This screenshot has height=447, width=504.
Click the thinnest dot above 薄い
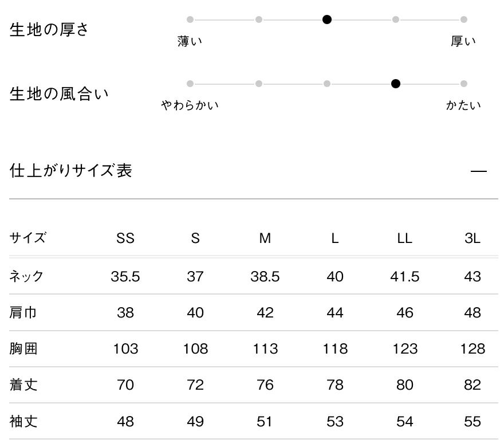pyautogui.click(x=190, y=19)
